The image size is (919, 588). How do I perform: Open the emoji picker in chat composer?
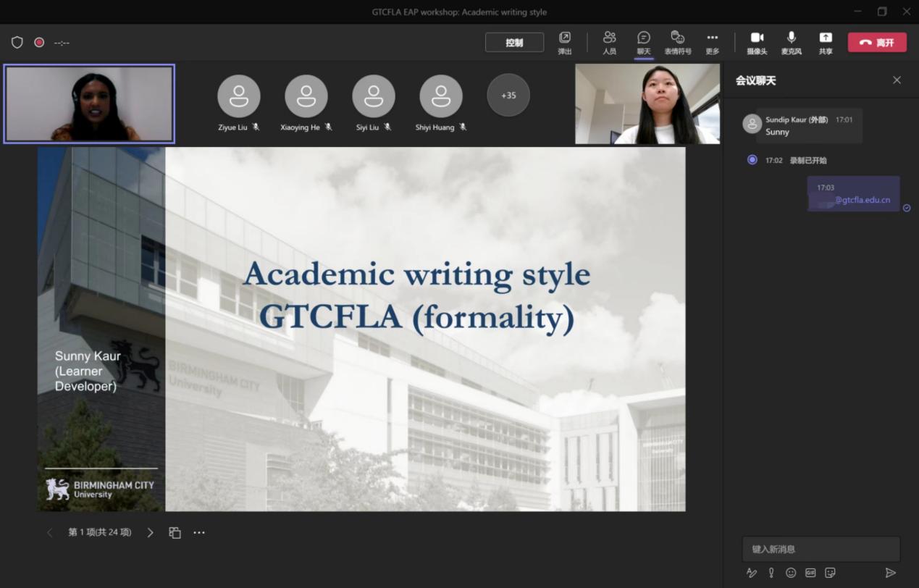point(791,573)
